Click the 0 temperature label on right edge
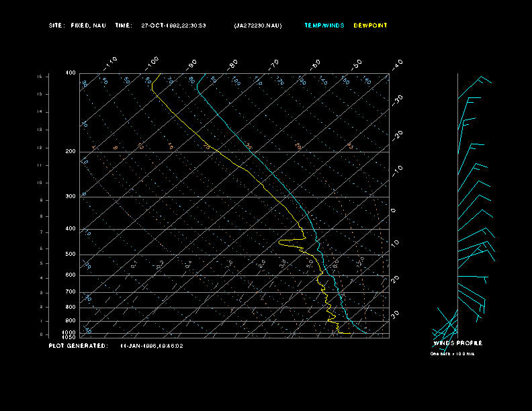Image resolution: width=532 pixels, height=411 pixels. [x=394, y=210]
